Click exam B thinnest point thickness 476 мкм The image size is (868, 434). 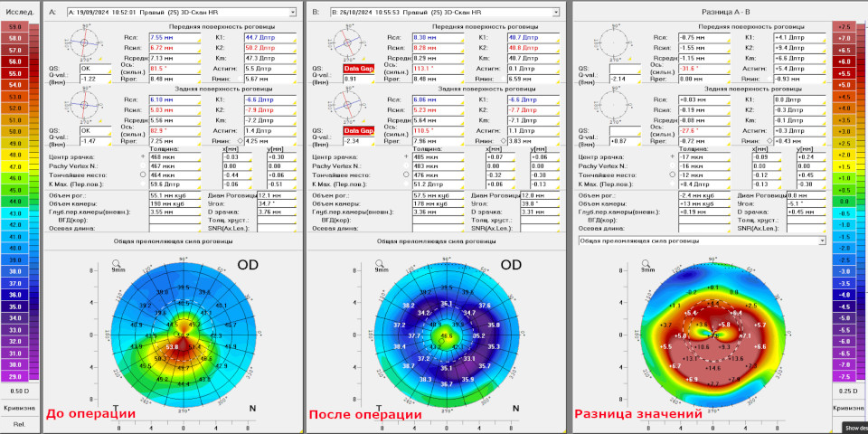[438, 175]
